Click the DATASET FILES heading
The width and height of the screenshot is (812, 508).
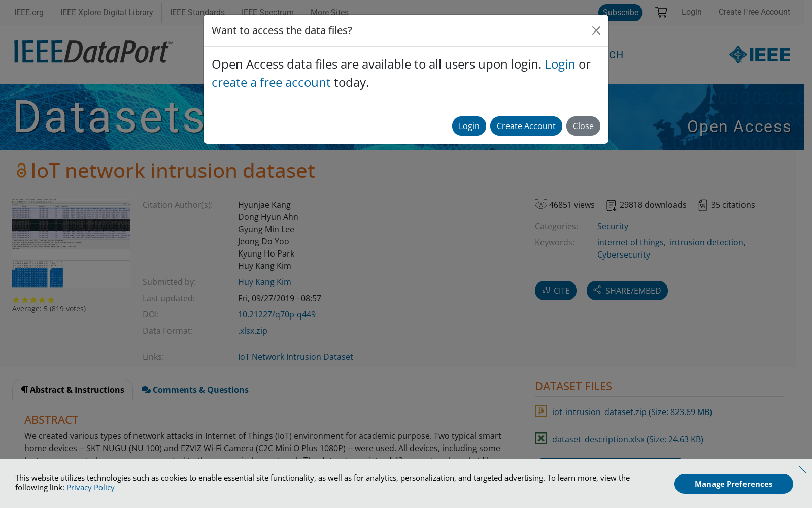(573, 386)
